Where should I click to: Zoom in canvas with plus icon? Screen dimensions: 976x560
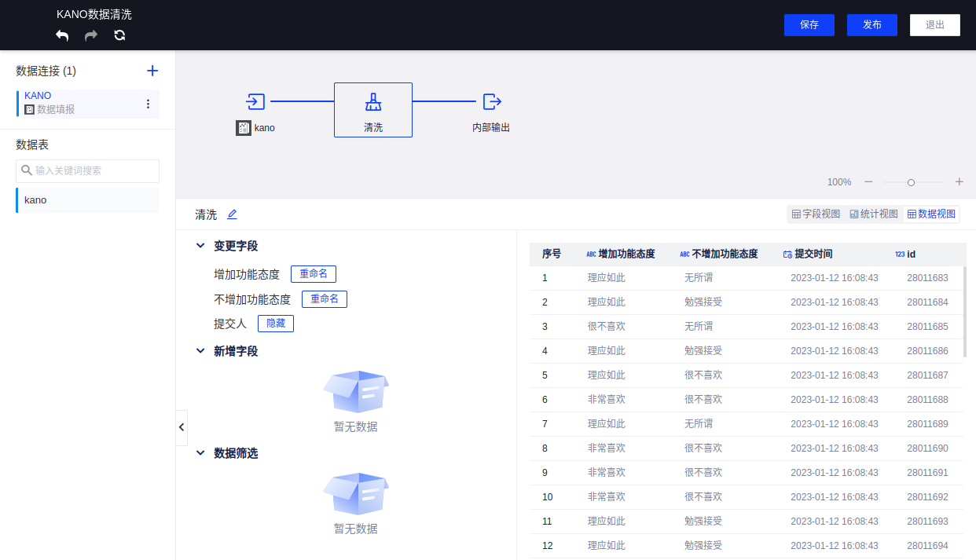pos(959,181)
